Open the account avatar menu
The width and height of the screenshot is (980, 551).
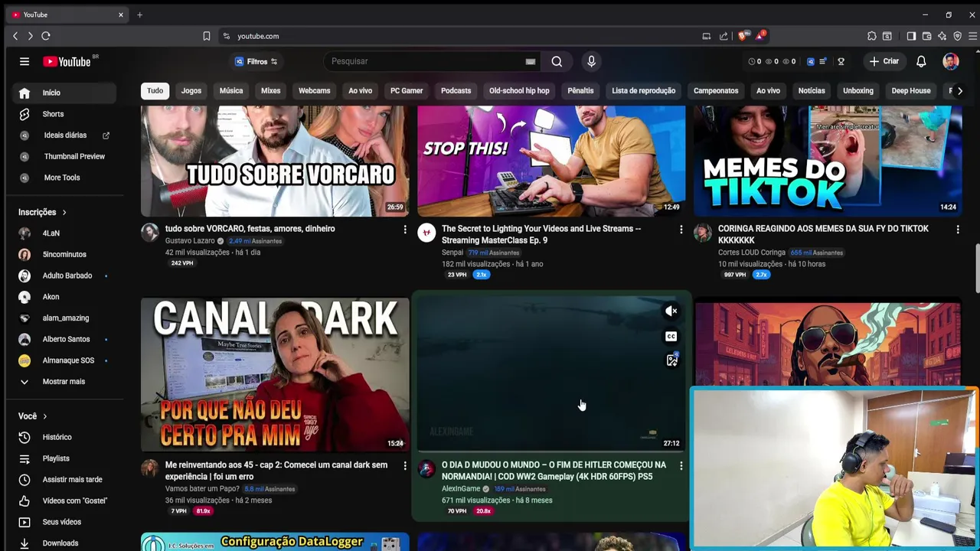click(x=951, y=61)
